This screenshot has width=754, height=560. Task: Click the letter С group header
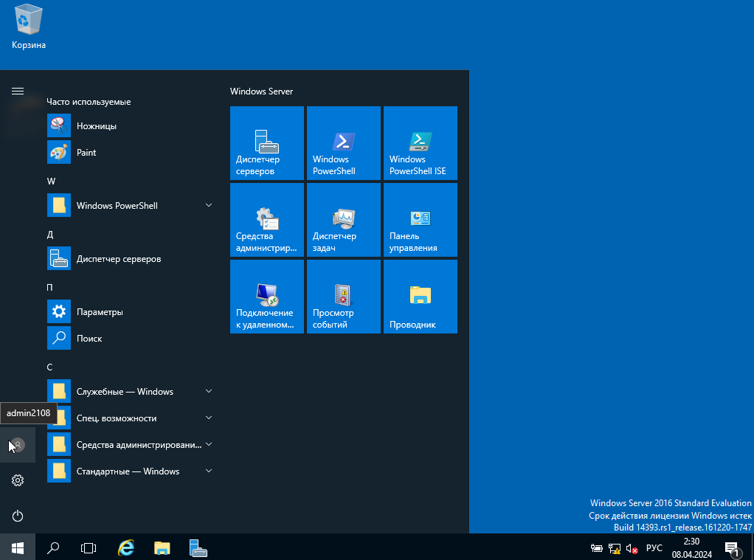(49, 367)
